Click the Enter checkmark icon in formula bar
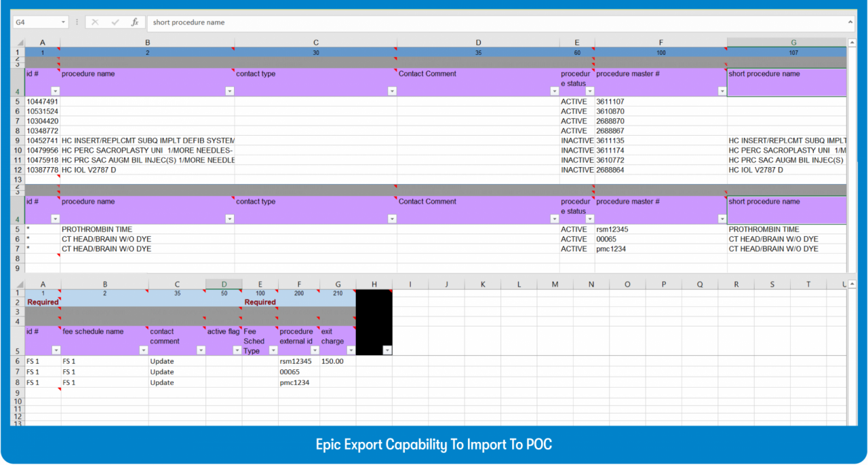Image resolution: width=868 pixels, height=465 pixels. tap(114, 22)
